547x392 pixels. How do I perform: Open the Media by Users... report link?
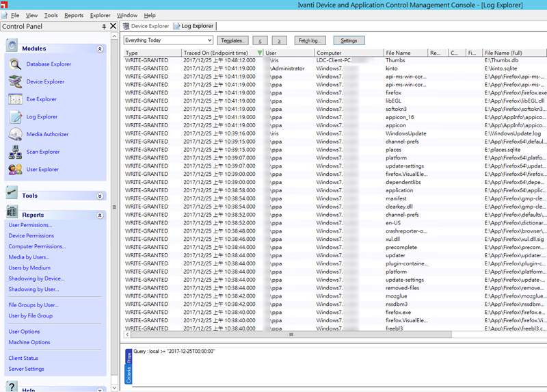tap(29, 257)
